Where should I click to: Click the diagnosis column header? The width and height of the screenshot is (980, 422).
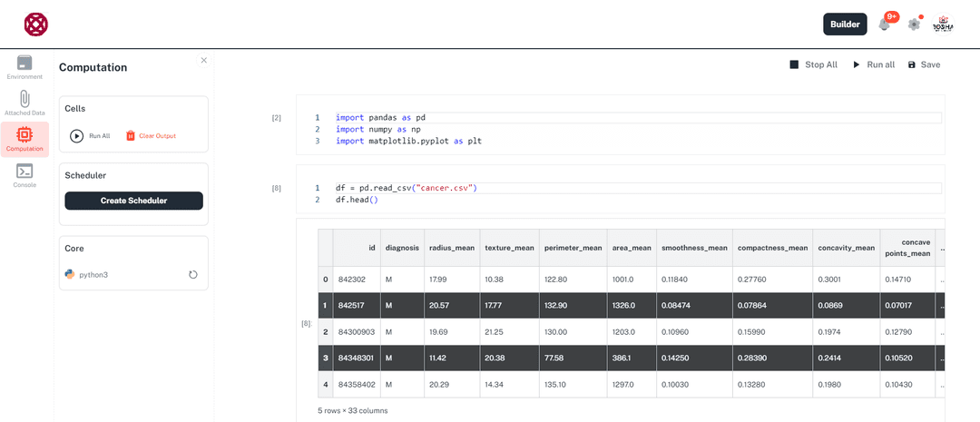coord(402,247)
